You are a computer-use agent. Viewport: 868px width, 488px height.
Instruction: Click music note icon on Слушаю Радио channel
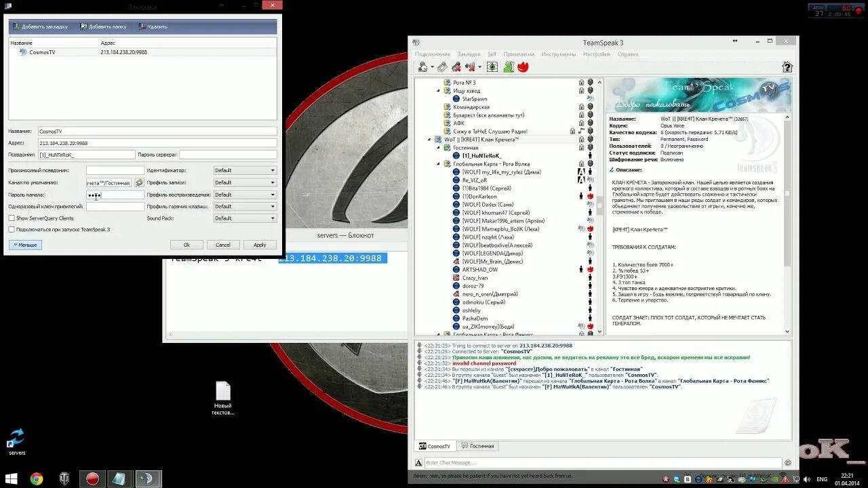coord(581,131)
